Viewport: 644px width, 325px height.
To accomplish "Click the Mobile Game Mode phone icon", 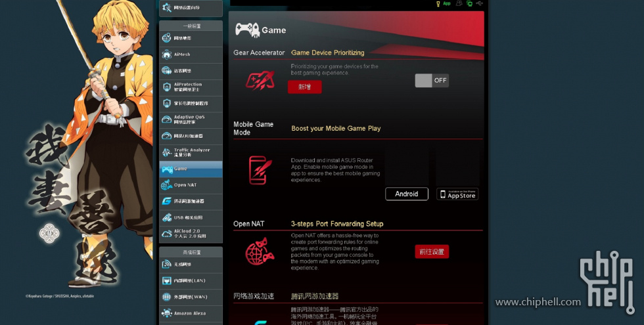I will (x=260, y=170).
